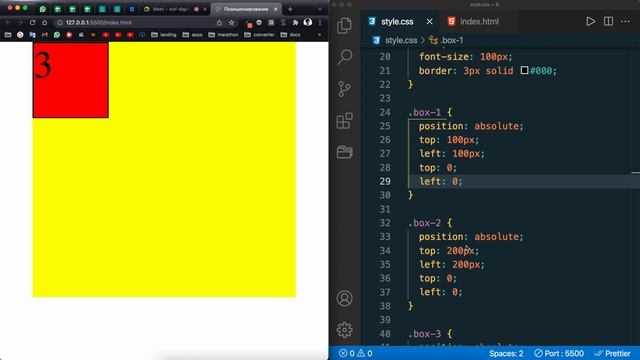Click the style.css breadcrumb segment
This screenshot has width=640, height=360.
point(401,40)
